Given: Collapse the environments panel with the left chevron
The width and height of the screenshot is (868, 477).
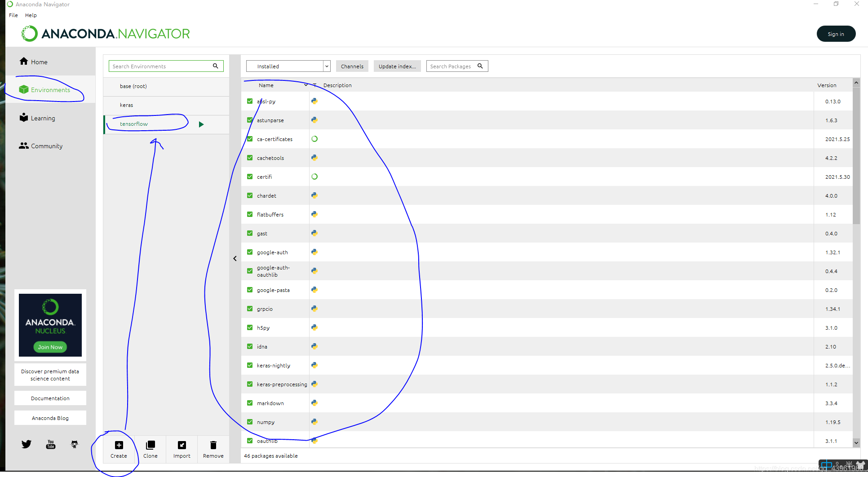Looking at the screenshot, I should 235,258.
